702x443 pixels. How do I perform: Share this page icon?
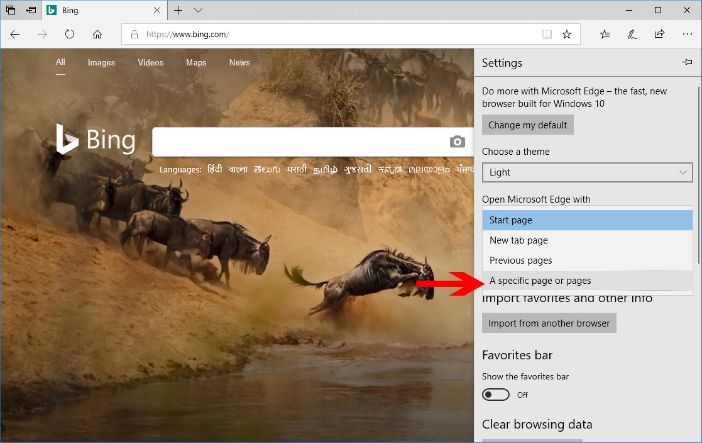[659, 34]
